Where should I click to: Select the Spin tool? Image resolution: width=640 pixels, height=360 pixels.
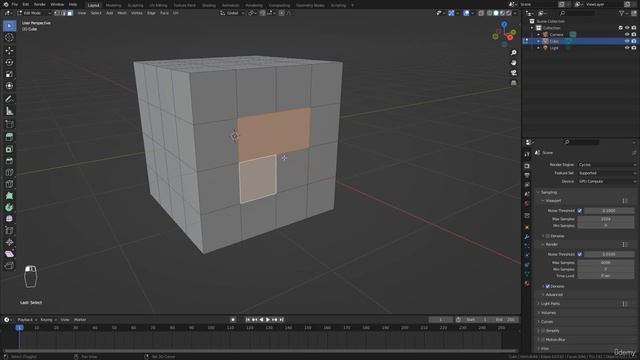click(9, 207)
